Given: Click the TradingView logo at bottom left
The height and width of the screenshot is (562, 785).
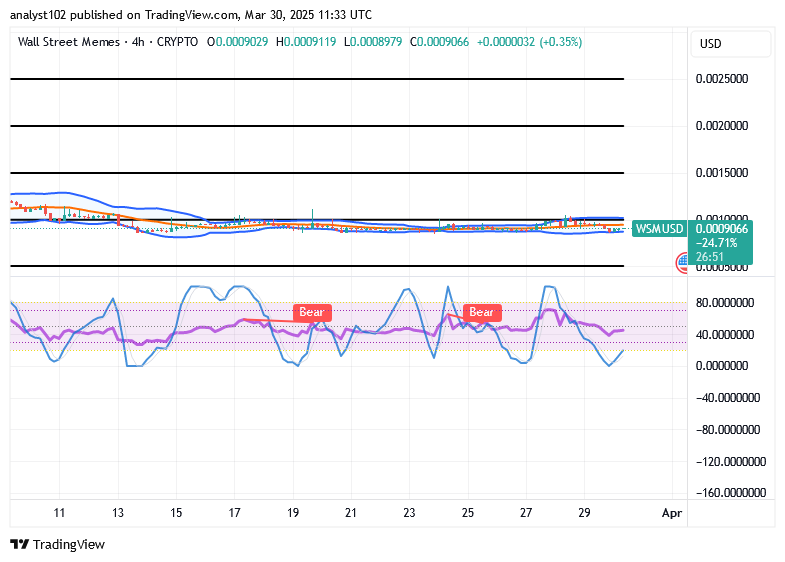Looking at the screenshot, I should [58, 544].
